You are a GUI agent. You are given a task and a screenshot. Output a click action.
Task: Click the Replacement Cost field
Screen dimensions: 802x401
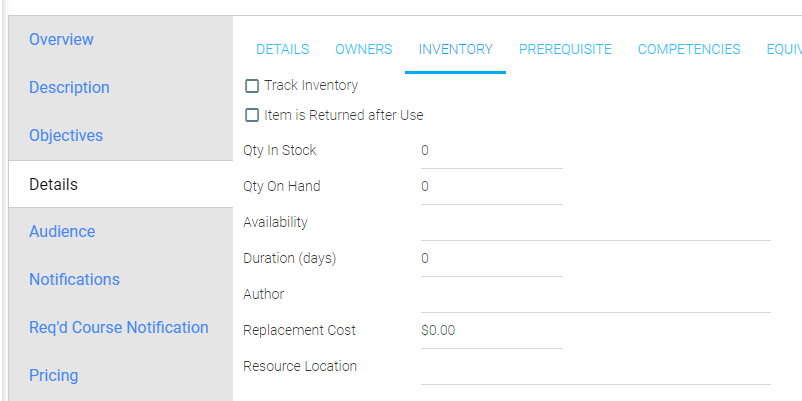[x=491, y=331]
